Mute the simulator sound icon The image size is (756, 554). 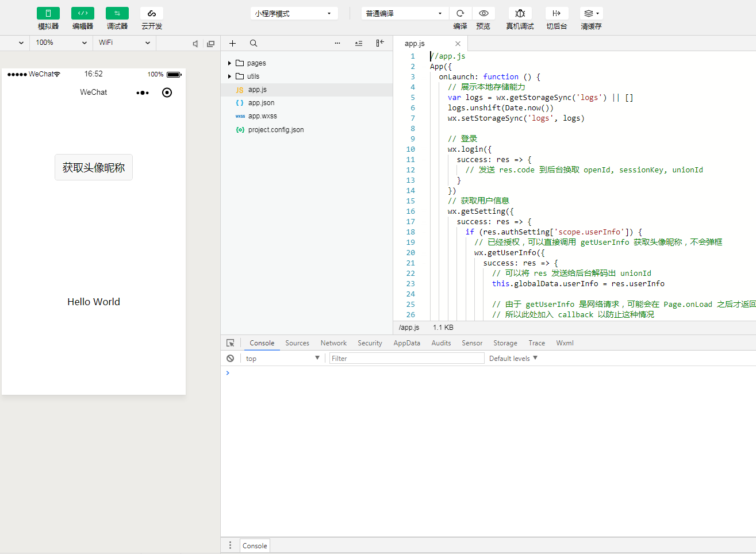click(195, 44)
